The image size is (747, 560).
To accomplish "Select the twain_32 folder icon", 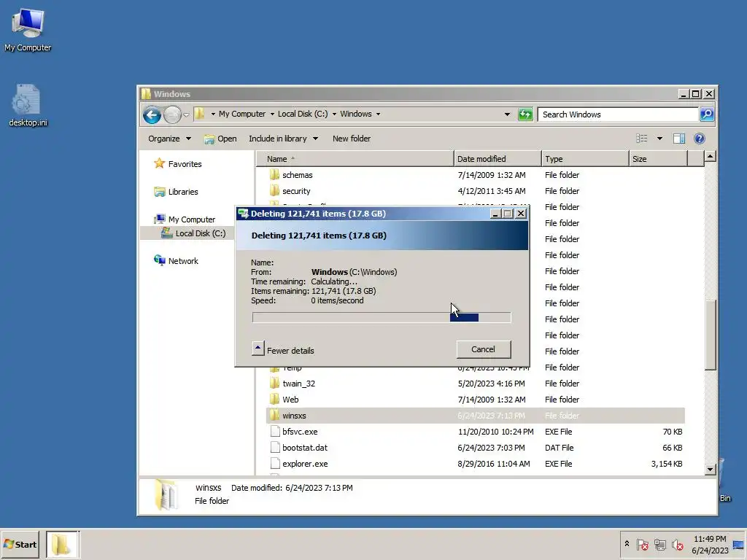I will (274, 384).
